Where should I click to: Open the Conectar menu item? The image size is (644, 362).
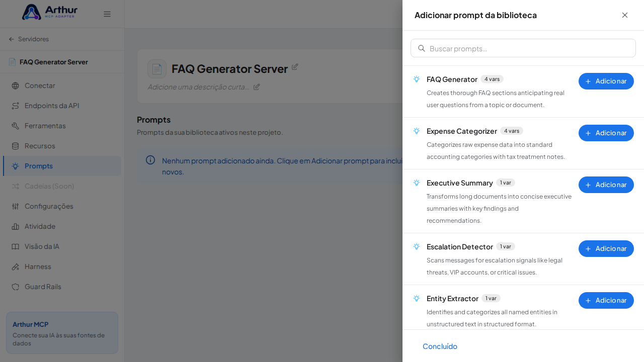coord(62,85)
